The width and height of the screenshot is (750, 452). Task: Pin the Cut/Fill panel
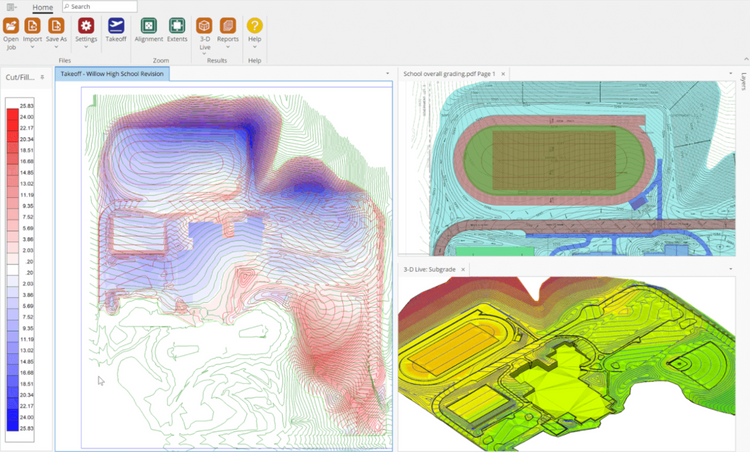tap(42, 77)
